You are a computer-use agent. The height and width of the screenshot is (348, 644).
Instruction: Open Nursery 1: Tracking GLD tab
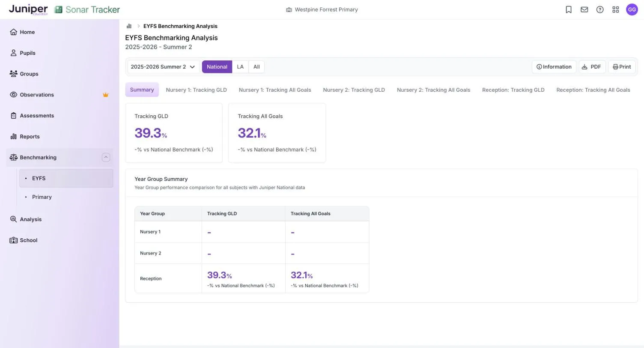(197, 90)
